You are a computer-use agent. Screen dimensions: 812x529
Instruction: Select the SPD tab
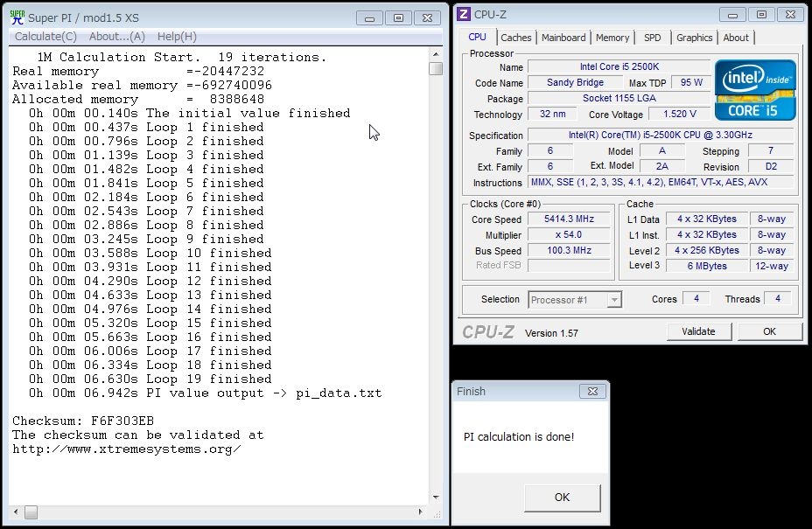pos(653,38)
